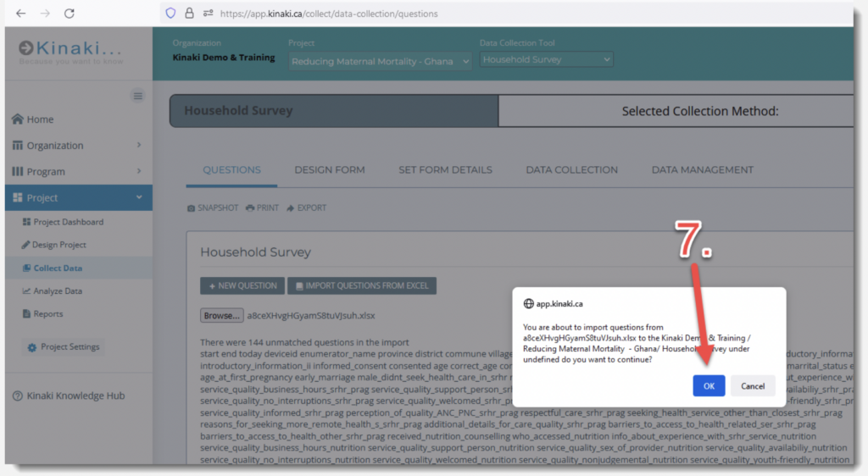Click the Analyze Data chart icon
The width and height of the screenshot is (868, 476).
pos(26,291)
